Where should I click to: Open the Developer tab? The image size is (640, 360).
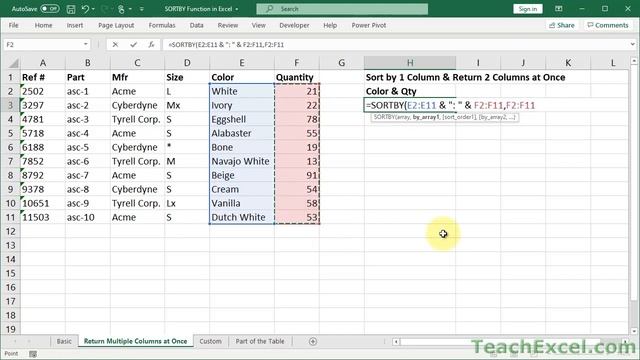pos(294,25)
